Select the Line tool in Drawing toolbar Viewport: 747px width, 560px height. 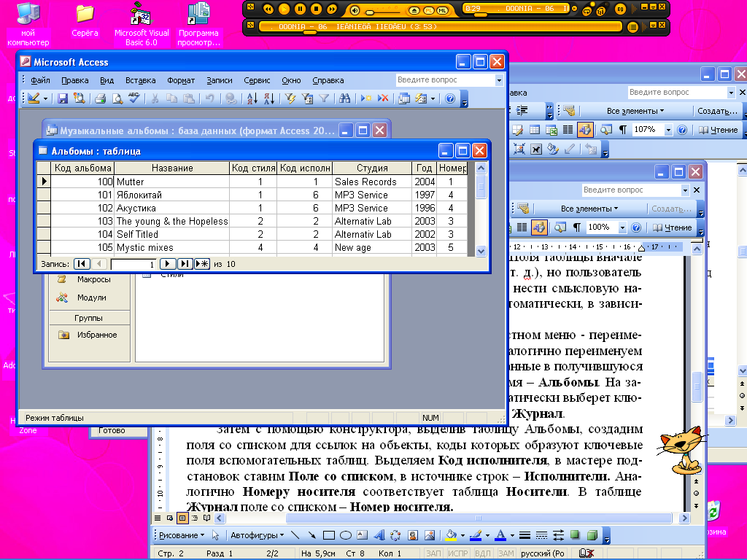pyautogui.click(x=295, y=535)
